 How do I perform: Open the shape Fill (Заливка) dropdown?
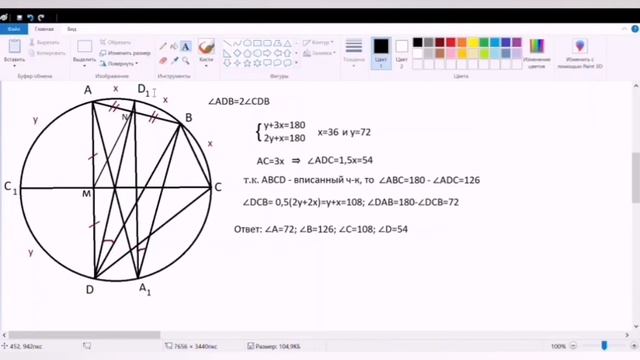click(x=319, y=53)
